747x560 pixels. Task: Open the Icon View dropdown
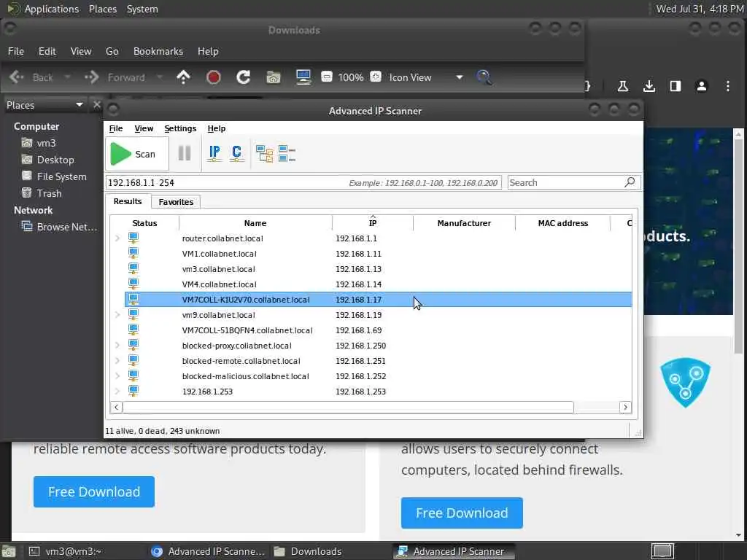point(426,77)
